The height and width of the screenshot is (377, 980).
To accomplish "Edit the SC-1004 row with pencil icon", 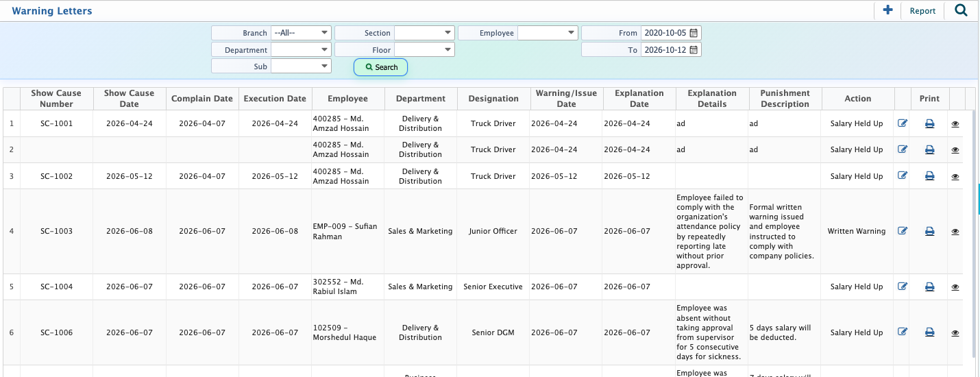I will (x=903, y=287).
